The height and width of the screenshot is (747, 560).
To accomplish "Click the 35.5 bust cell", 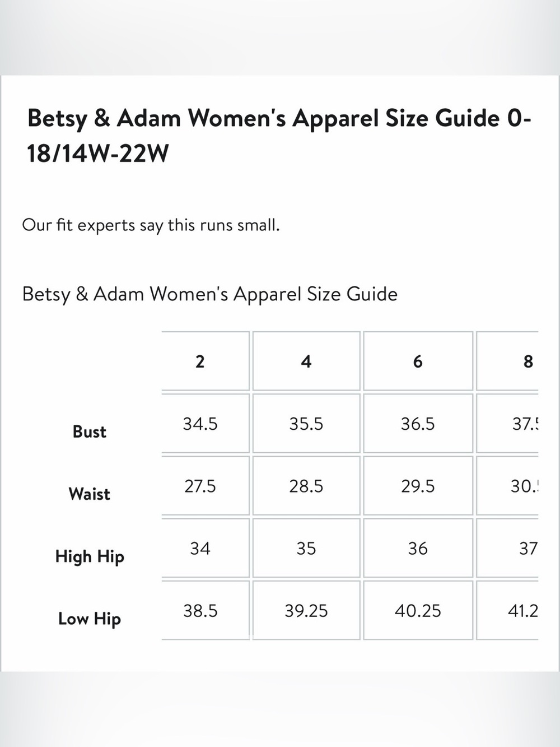I will 306,423.
